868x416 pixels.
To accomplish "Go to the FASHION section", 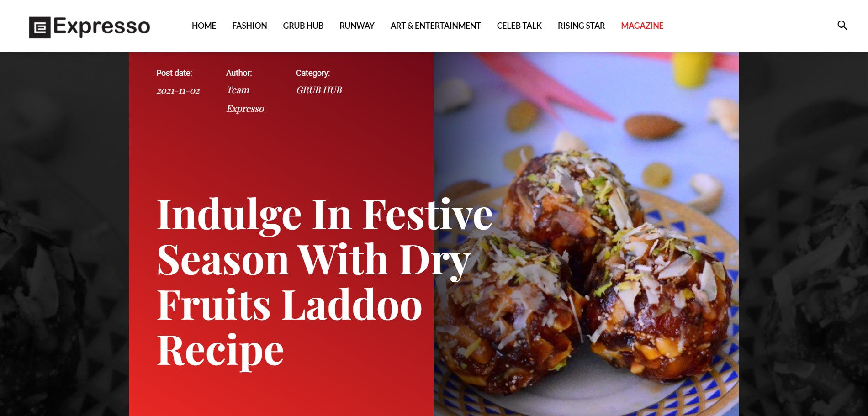I will pos(249,26).
